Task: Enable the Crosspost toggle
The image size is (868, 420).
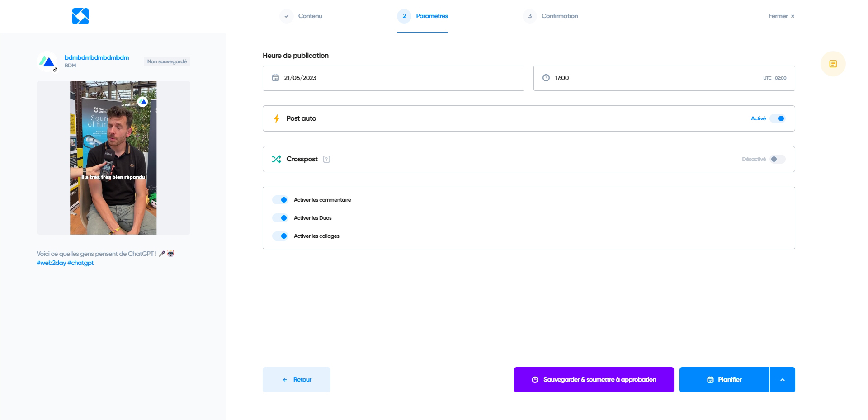Action: (778, 159)
